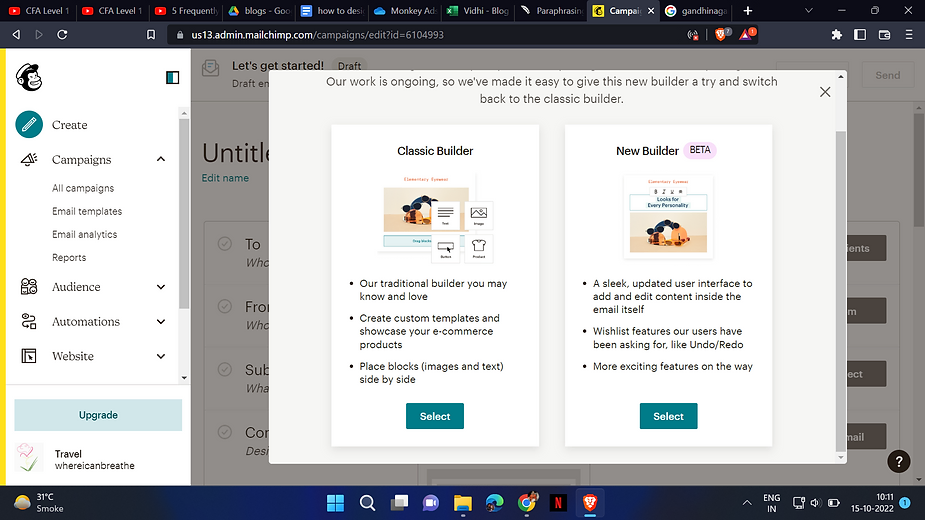925x520 pixels.
Task: Open All campaigns in sidebar
Action: point(83,188)
